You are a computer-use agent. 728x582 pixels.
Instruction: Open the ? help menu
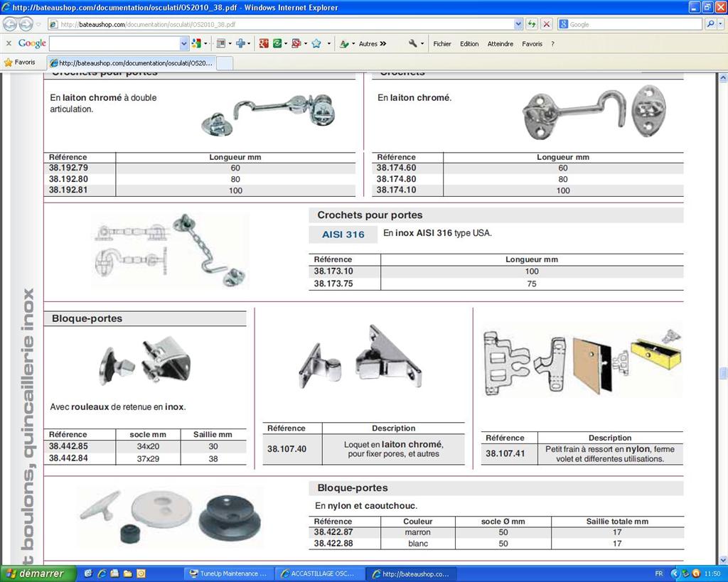[x=552, y=43]
